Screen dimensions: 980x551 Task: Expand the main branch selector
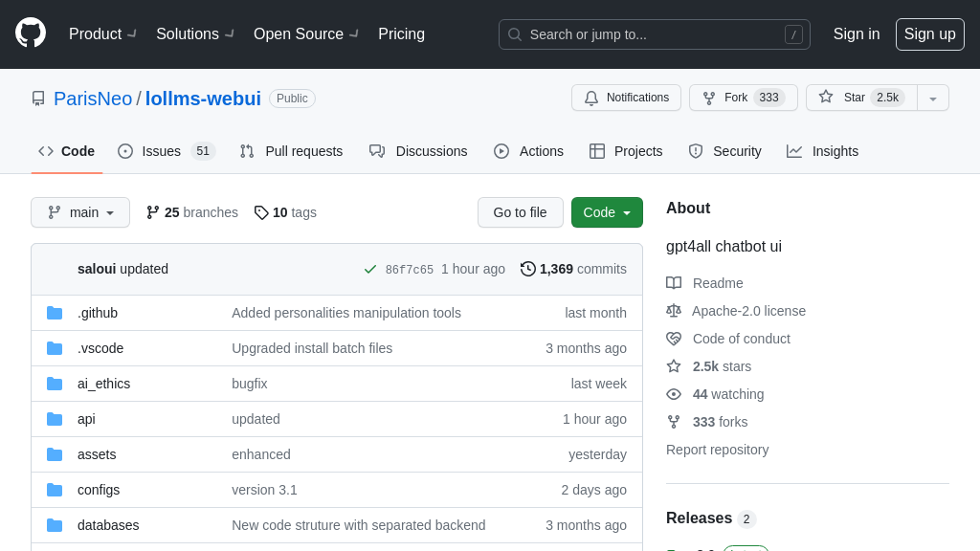pos(80,212)
